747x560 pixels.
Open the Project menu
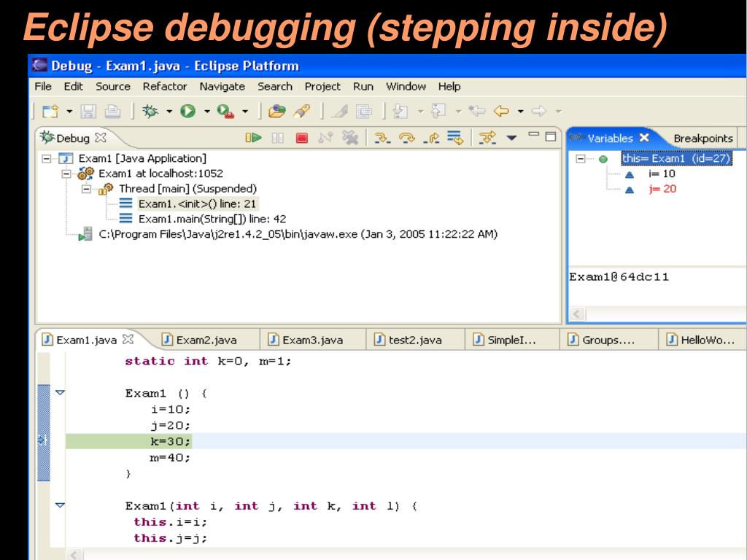coord(322,87)
